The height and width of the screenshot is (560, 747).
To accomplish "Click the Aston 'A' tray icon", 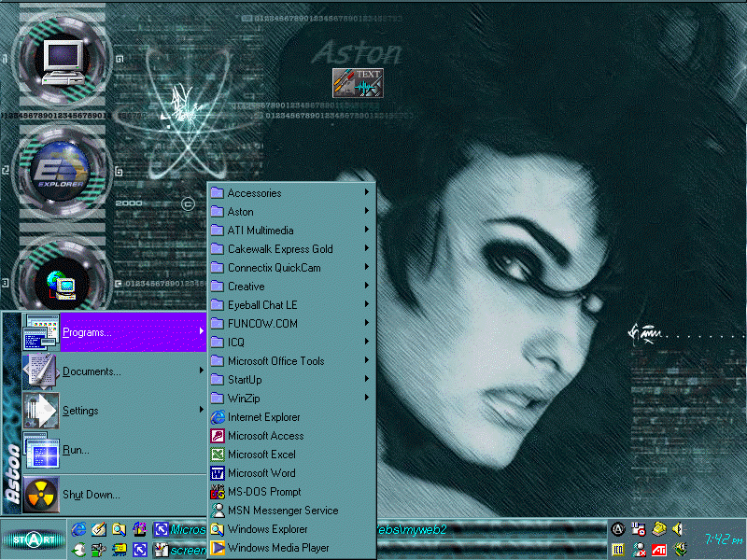I will (617, 529).
